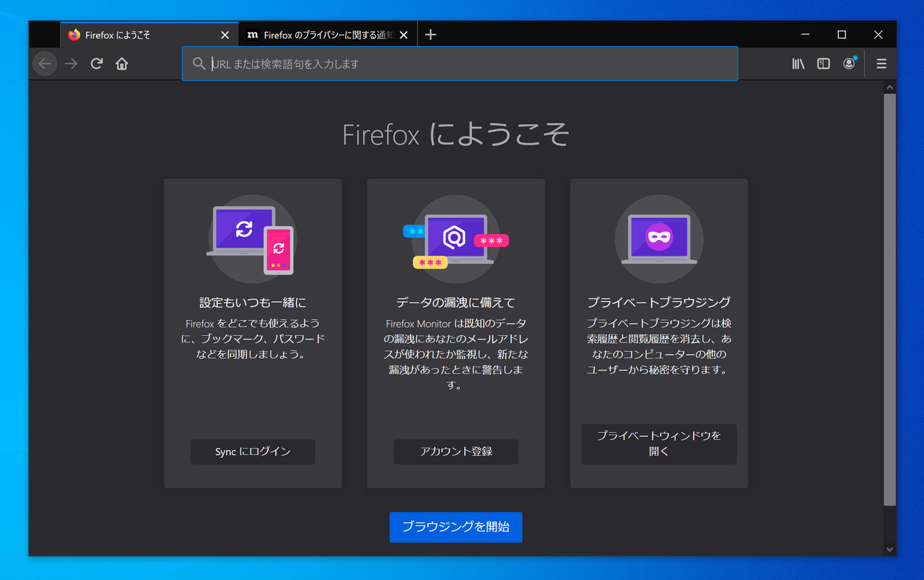Image resolution: width=924 pixels, height=580 pixels.
Task: Click 'アカウント登録' button
Action: (456, 451)
